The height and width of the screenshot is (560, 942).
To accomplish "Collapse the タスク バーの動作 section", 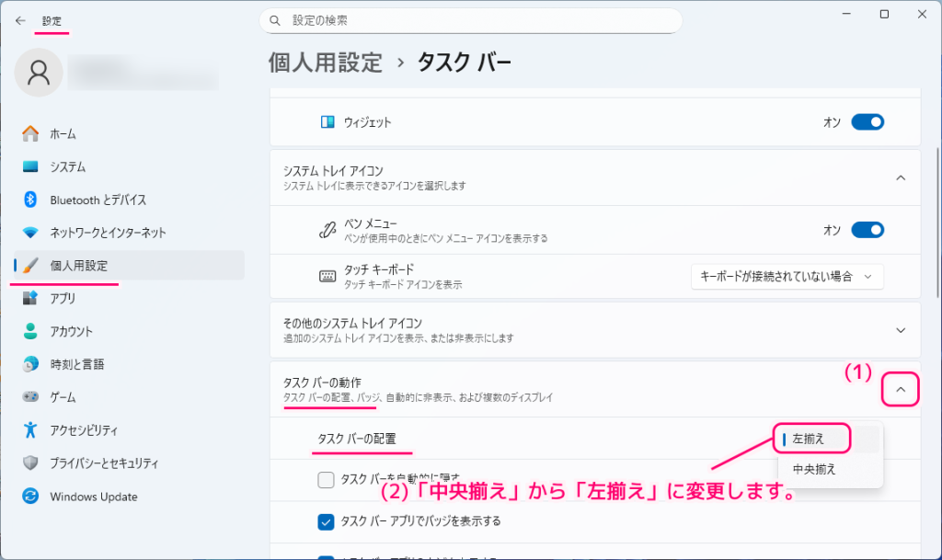I will coord(900,389).
